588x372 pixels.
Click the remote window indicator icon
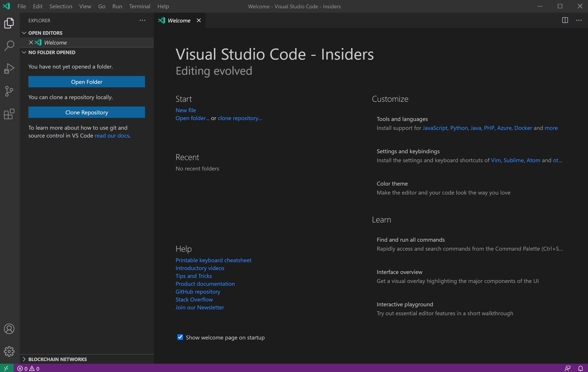coord(6,368)
